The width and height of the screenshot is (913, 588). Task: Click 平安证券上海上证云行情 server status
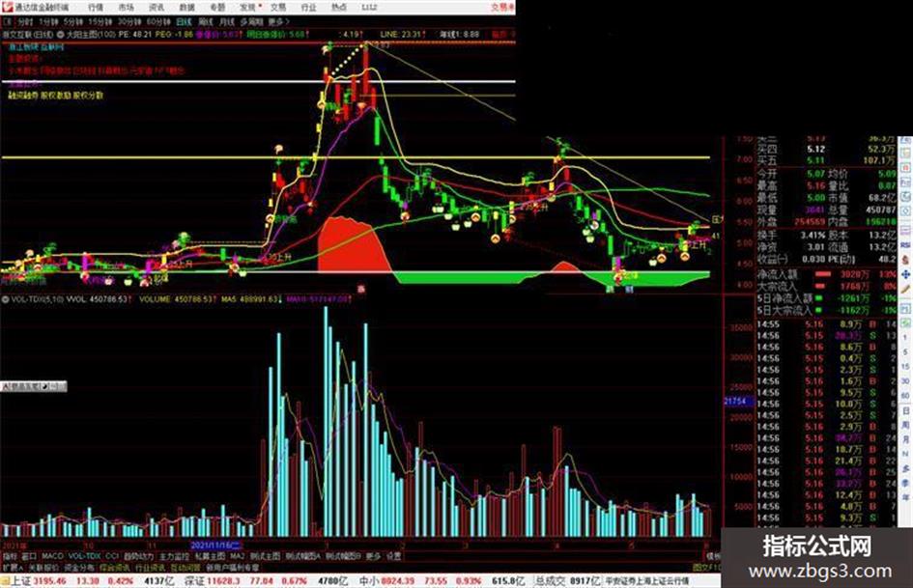point(647,580)
